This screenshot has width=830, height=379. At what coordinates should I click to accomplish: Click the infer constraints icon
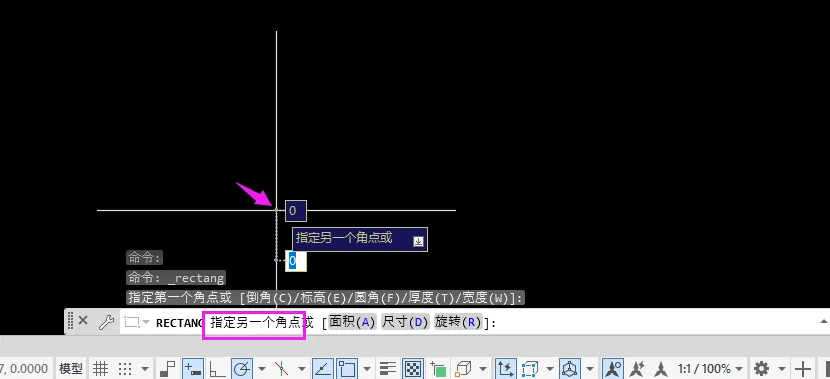(167, 368)
